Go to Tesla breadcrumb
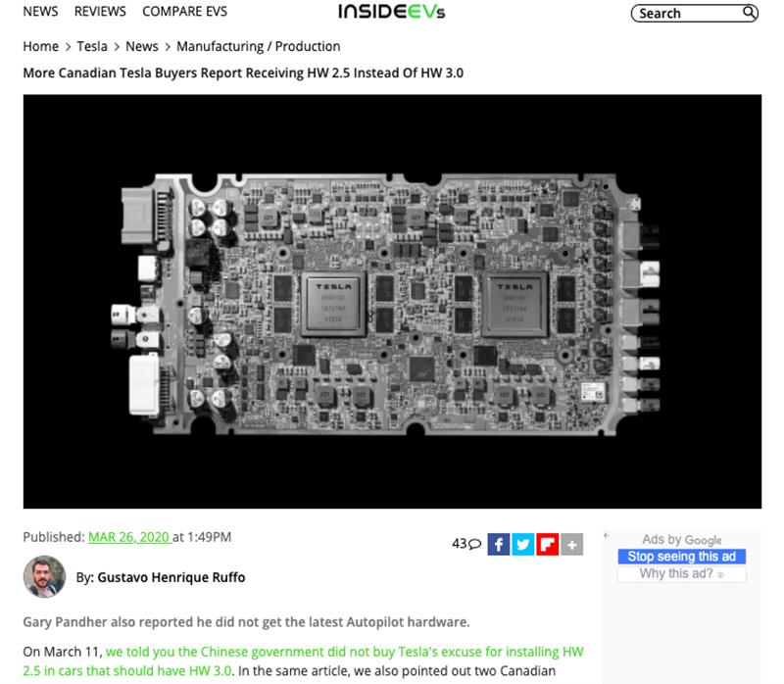 tap(92, 46)
